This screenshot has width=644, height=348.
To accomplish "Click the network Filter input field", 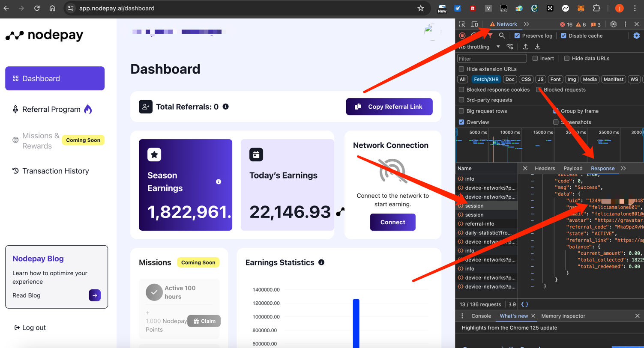I will (491, 59).
